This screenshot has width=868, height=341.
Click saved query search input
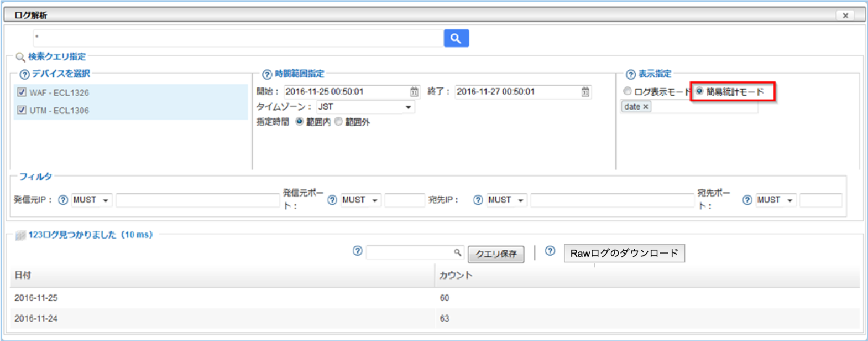click(415, 252)
